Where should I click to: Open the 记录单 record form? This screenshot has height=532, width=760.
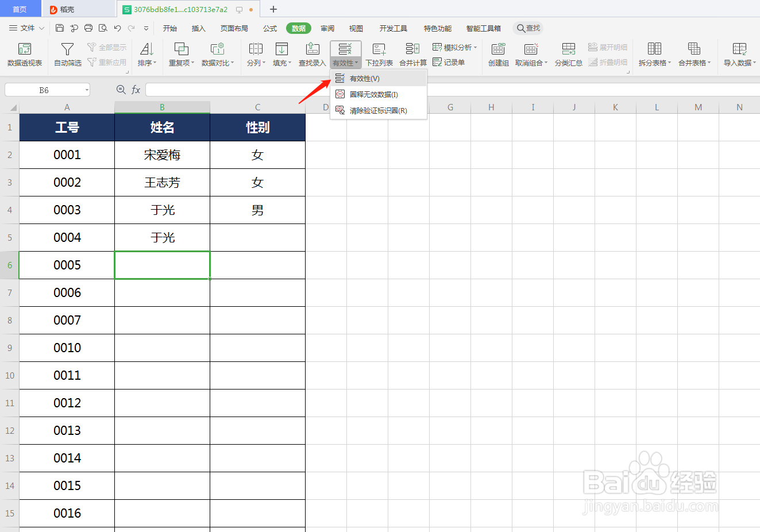point(454,63)
